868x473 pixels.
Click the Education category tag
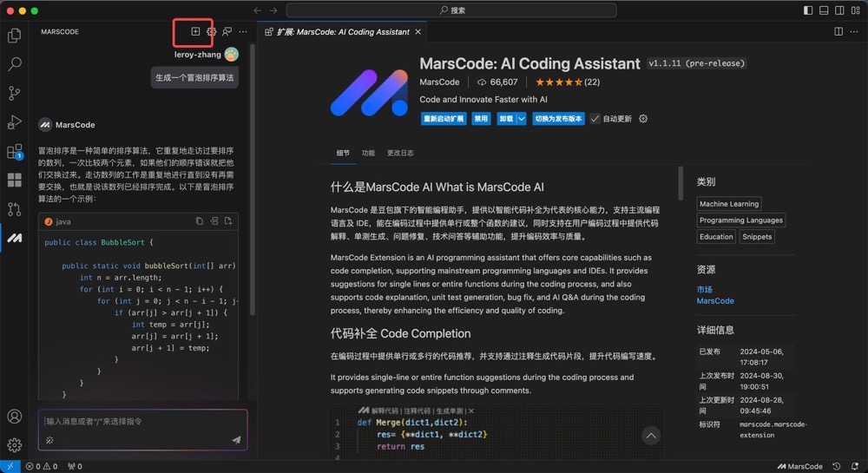point(716,237)
